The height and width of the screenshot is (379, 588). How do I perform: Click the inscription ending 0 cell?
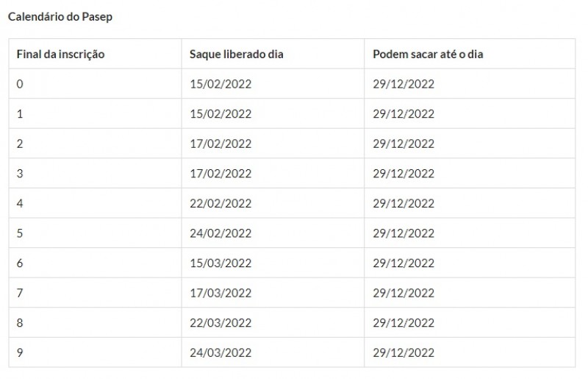(x=96, y=84)
